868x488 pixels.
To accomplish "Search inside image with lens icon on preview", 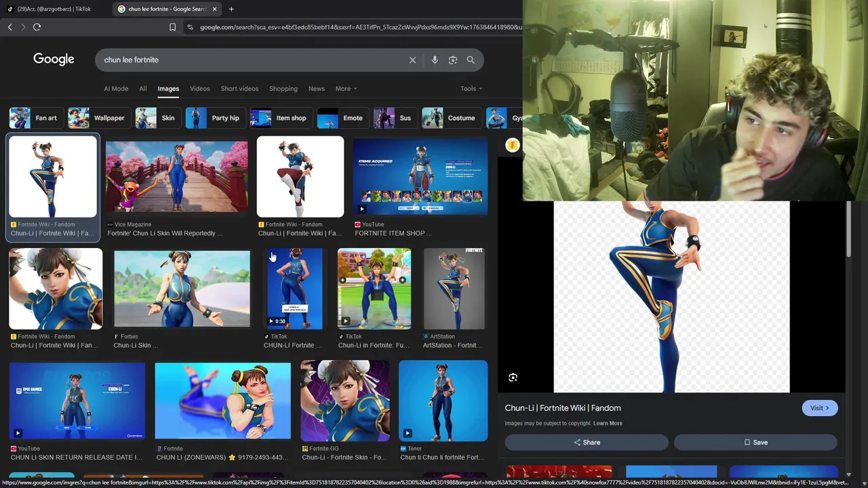I will pos(513,378).
